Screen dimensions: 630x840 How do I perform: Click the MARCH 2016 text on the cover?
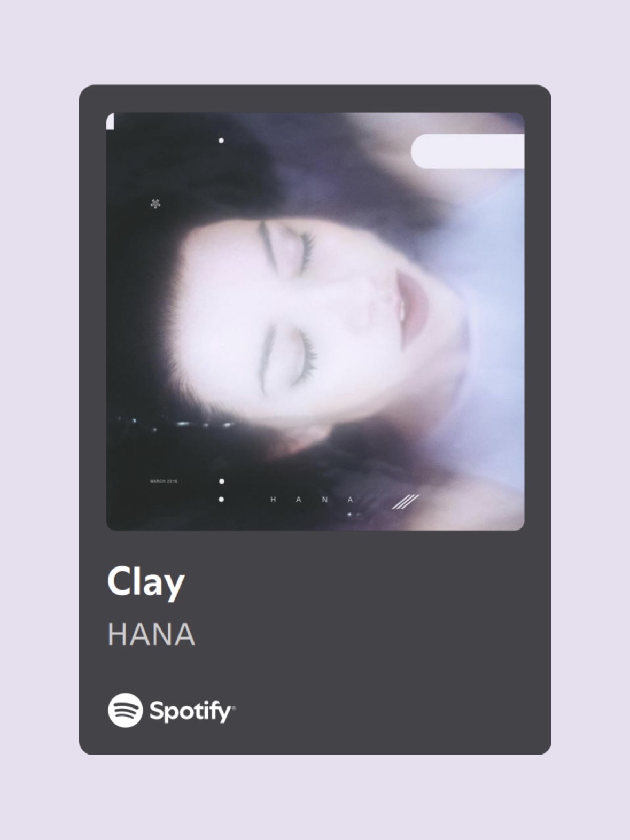(x=164, y=481)
